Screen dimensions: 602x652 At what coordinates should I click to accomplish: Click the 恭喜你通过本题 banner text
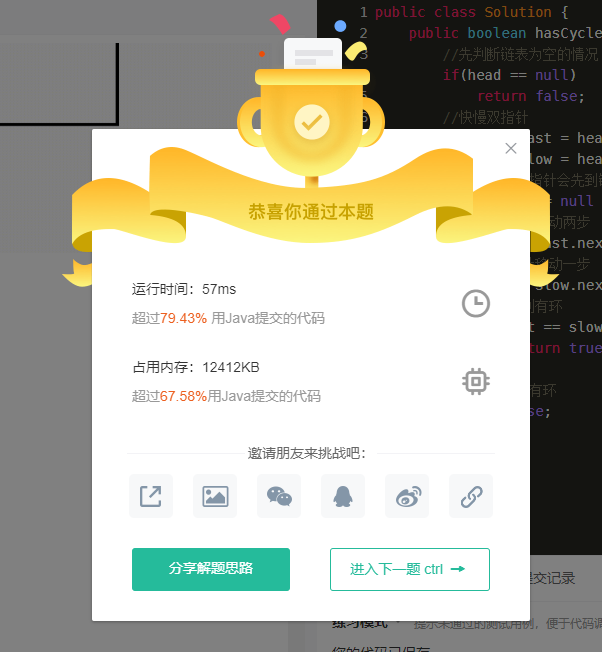tap(311, 212)
